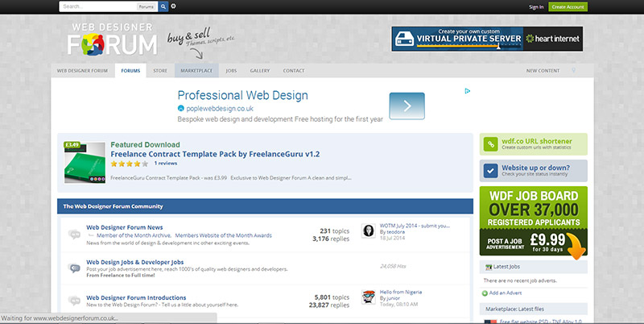Open the Gallery navigation tab
Viewport: 644px width, 324px height.
260,71
